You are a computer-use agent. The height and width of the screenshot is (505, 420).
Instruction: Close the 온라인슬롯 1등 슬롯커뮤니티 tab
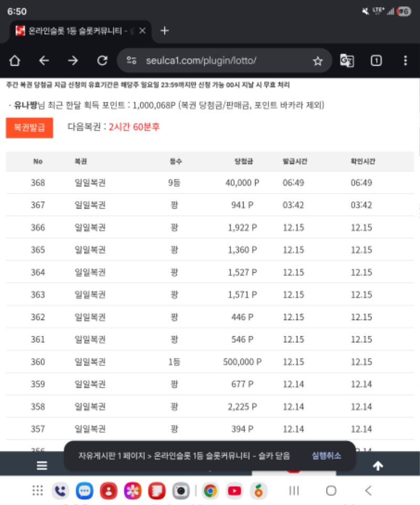click(x=142, y=31)
